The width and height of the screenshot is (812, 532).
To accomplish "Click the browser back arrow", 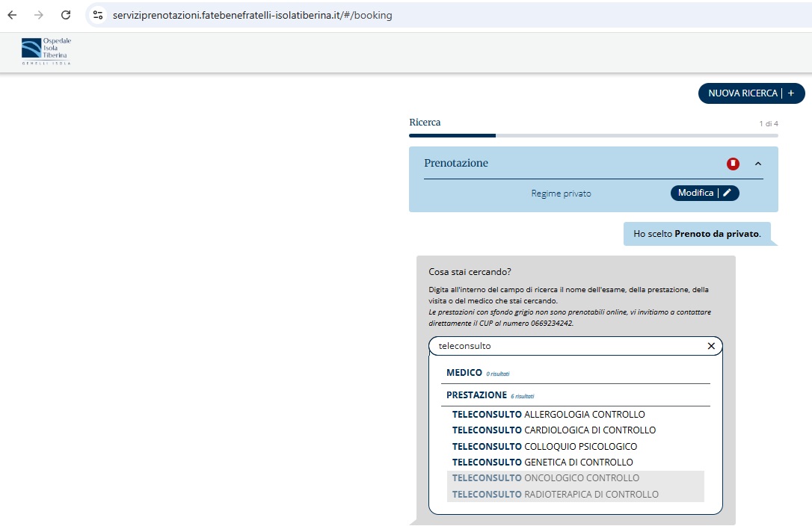I will [12, 15].
